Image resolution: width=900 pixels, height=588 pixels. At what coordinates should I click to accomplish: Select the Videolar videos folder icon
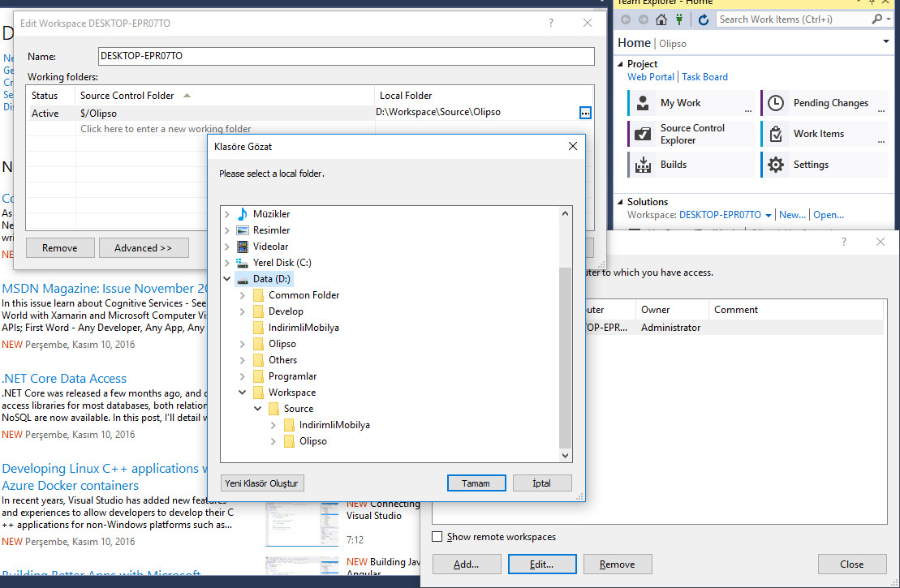point(243,247)
